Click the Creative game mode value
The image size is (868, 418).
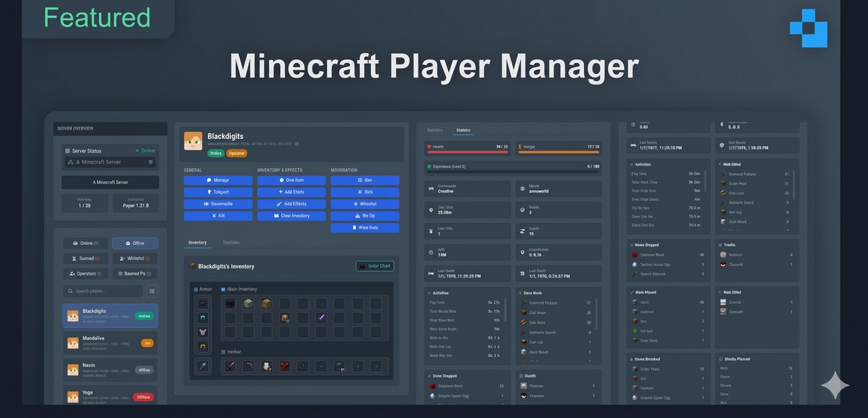446,191
